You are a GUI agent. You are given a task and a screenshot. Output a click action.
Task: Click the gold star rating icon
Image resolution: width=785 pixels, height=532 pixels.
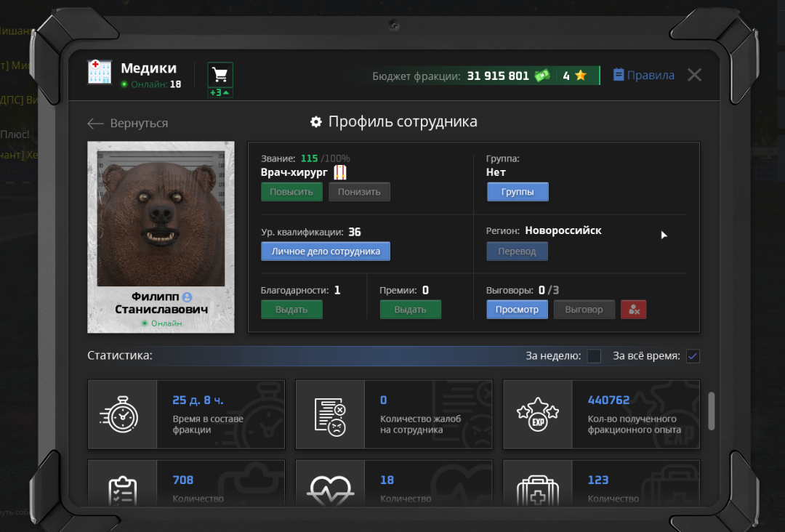(580, 76)
